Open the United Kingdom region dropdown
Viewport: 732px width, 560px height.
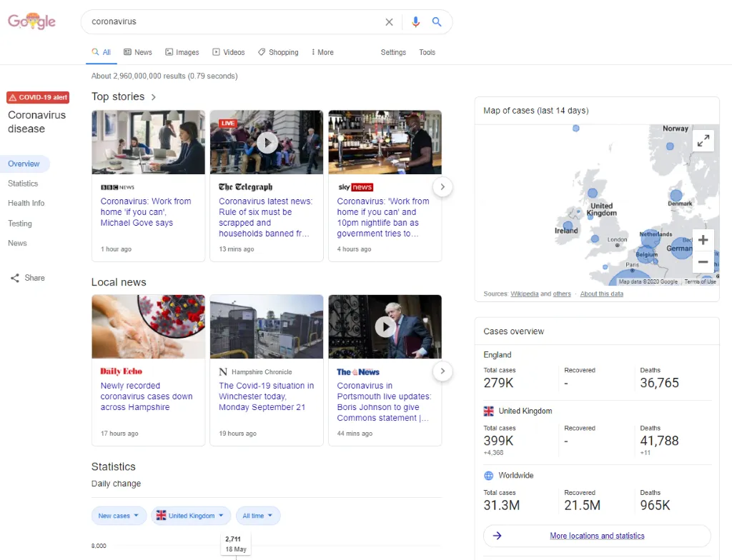click(x=190, y=516)
